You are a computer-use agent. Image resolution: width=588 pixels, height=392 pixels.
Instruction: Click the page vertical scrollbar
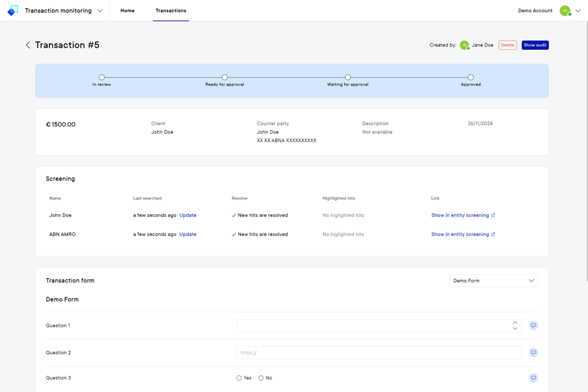pos(586,150)
